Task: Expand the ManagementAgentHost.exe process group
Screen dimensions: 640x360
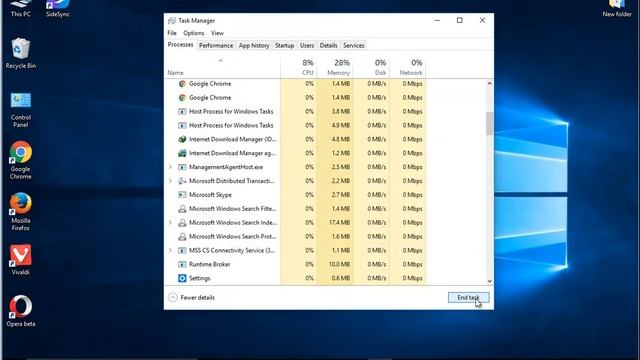Action: pyautogui.click(x=170, y=167)
